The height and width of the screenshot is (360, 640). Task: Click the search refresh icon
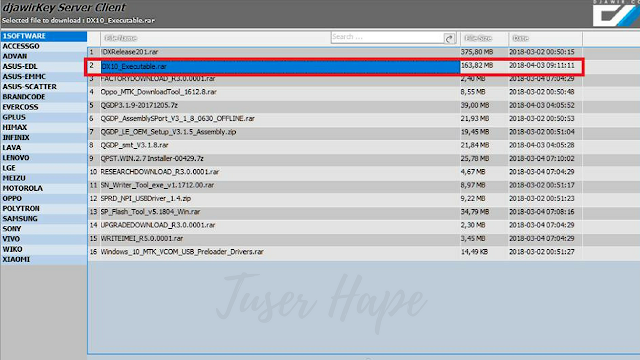449,38
